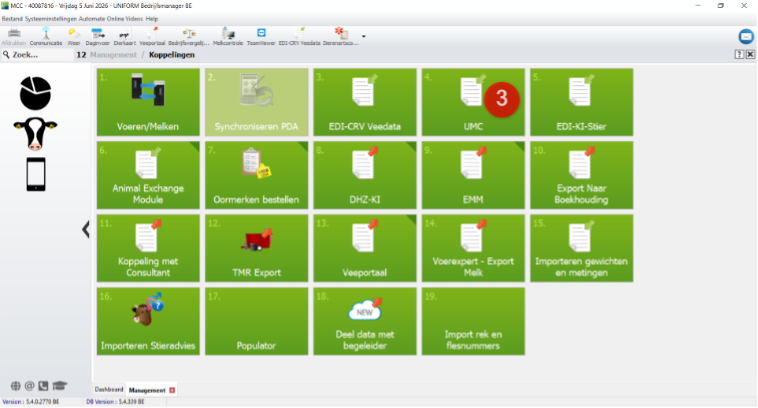Click the graduation cap training icon

59,386
